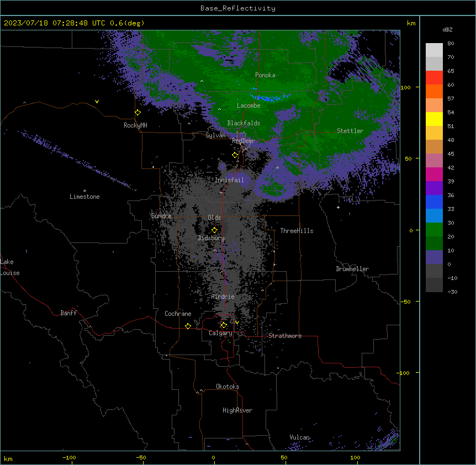Image resolution: width=476 pixels, height=465 pixels.
Task: Select the -30 dBZ legend value
Action: (452, 292)
